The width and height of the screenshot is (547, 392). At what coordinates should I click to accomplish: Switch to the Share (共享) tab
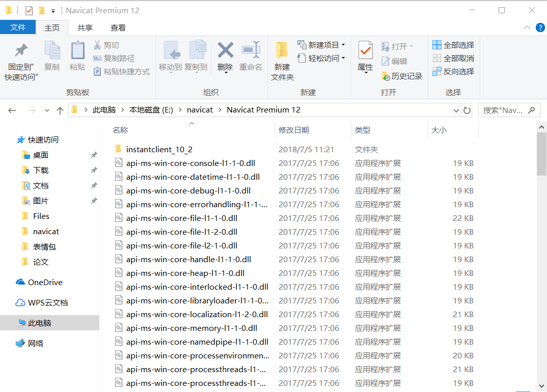[85, 28]
